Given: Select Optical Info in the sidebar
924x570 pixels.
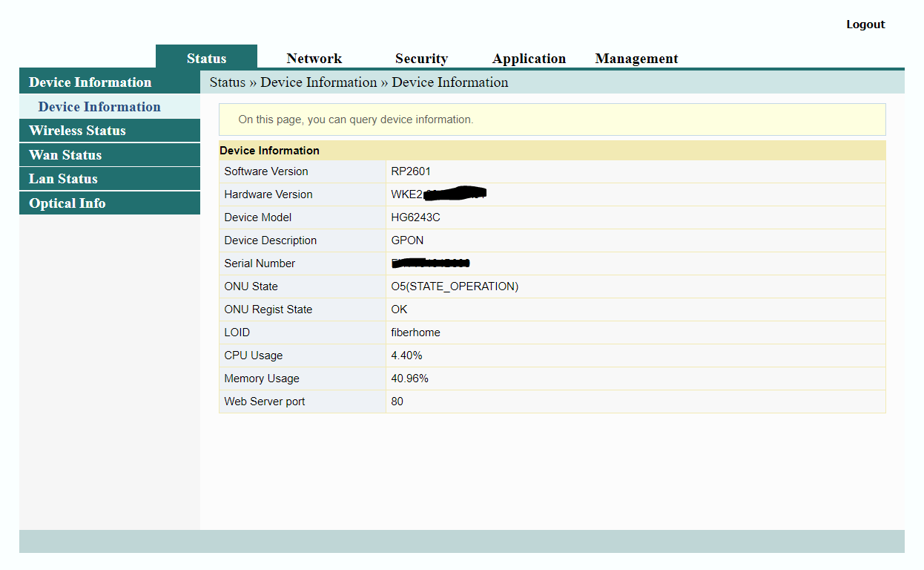Looking at the screenshot, I should click(x=67, y=203).
